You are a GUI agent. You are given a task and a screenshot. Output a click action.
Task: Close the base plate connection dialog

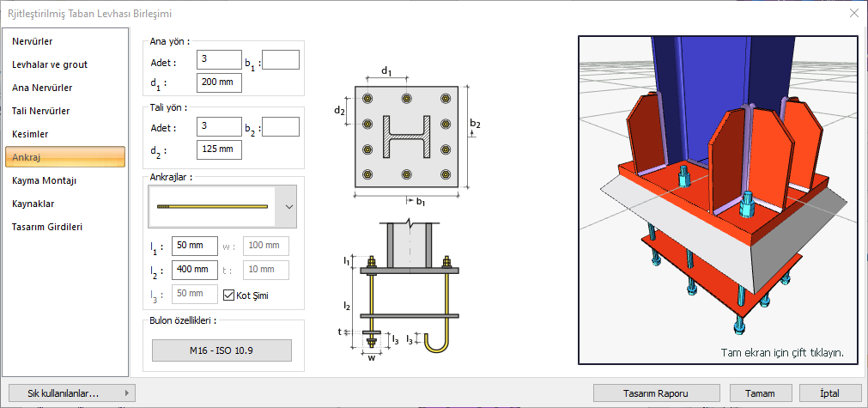click(x=853, y=13)
